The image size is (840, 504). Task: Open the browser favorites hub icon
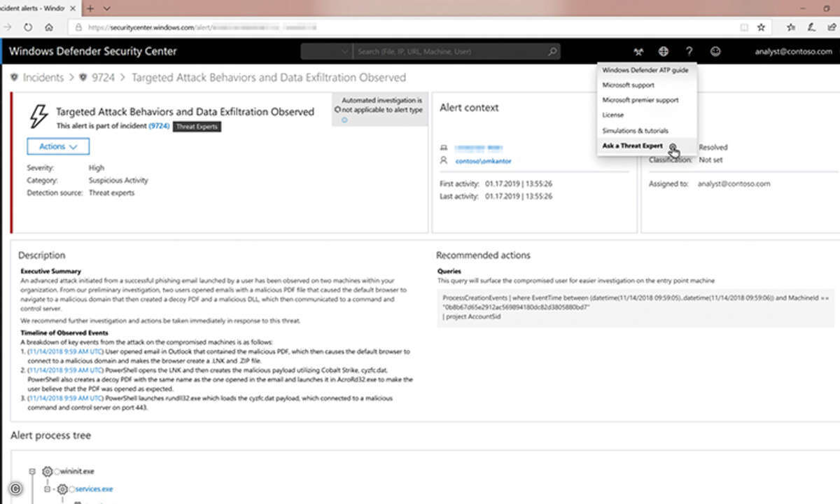(791, 27)
